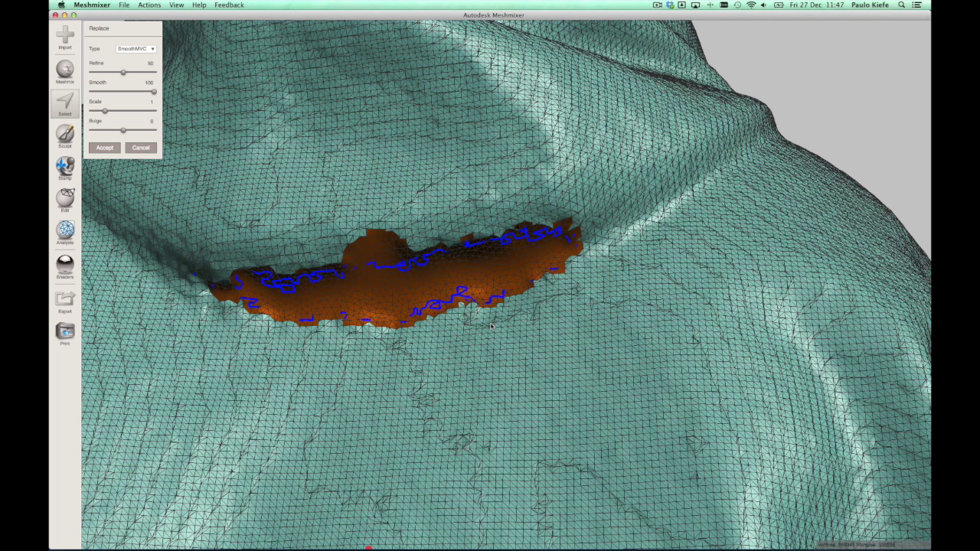980x551 pixels.
Task: Click the Refine value 50
Action: [x=150, y=64]
